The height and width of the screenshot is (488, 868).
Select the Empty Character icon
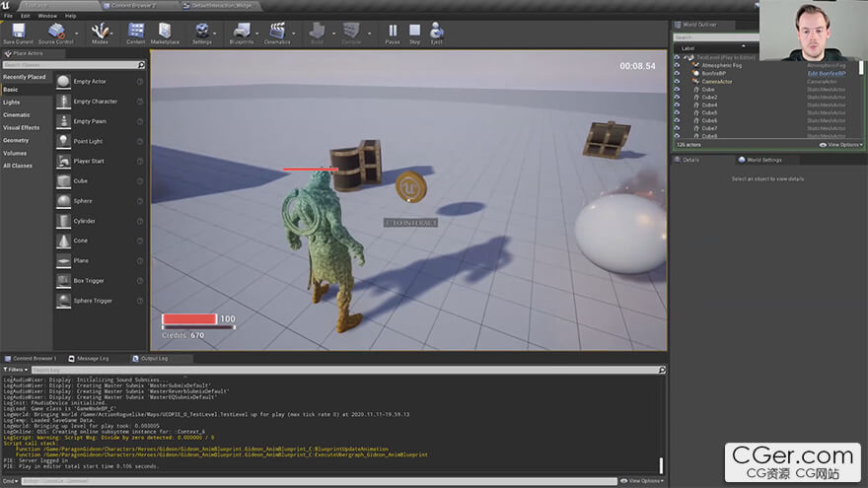click(x=64, y=102)
